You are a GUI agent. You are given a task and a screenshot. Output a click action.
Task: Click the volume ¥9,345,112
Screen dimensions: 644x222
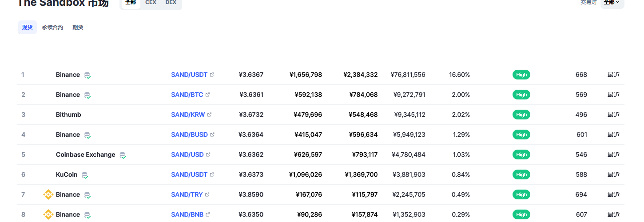[409, 115]
